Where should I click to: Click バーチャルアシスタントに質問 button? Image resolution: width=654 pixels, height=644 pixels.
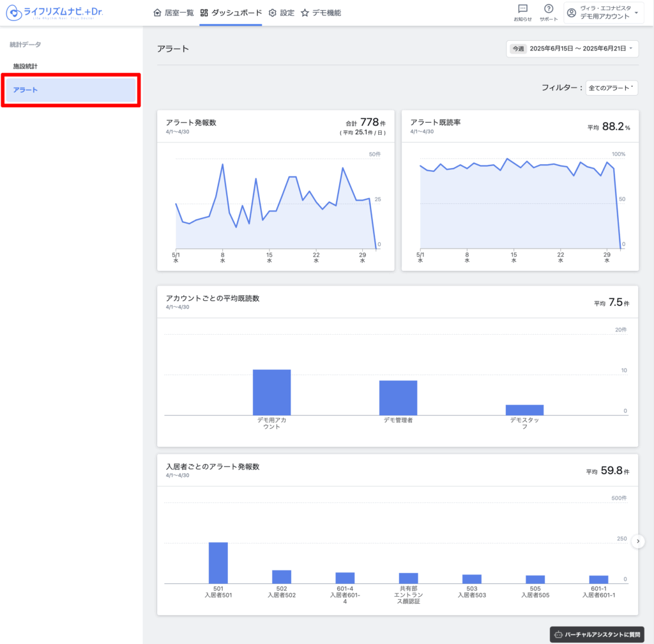(597, 634)
